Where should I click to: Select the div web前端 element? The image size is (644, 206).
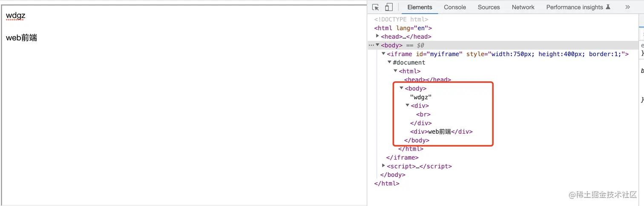[x=441, y=132]
